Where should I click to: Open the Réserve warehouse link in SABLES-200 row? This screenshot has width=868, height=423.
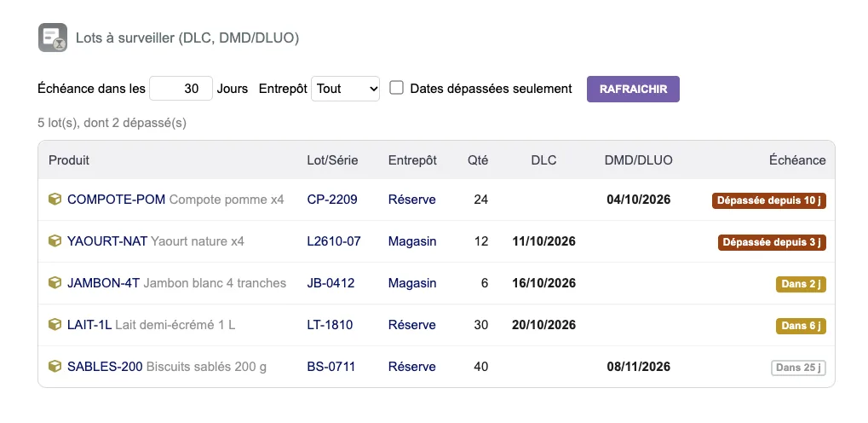point(412,367)
